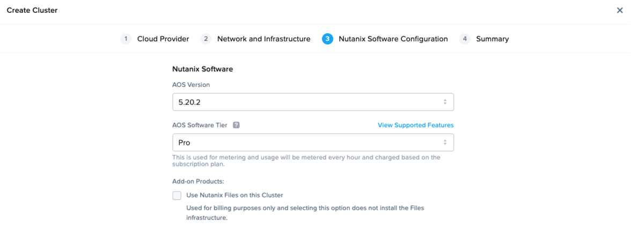
Task: Jump to Summary step
Action: point(492,39)
